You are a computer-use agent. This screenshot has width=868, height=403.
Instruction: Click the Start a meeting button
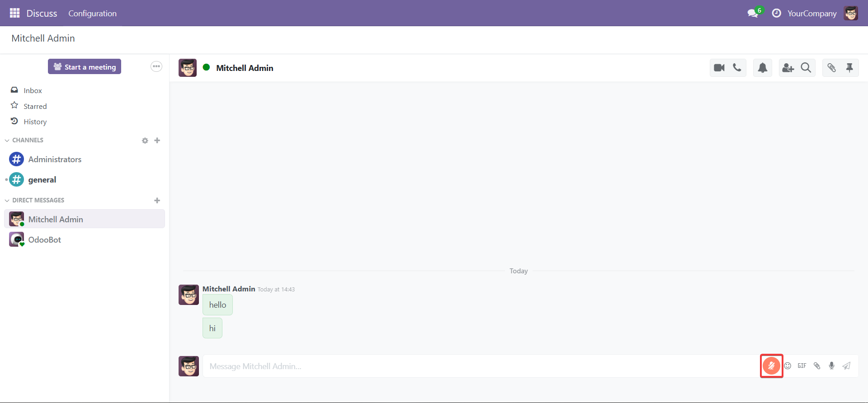[x=85, y=67]
